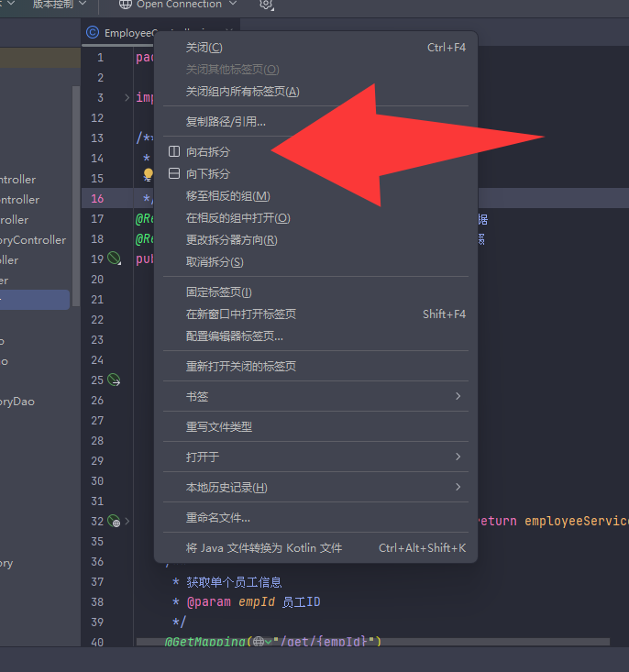The image size is (629, 672).
Task: Select 固定标签页(I)
Action: tap(315, 292)
